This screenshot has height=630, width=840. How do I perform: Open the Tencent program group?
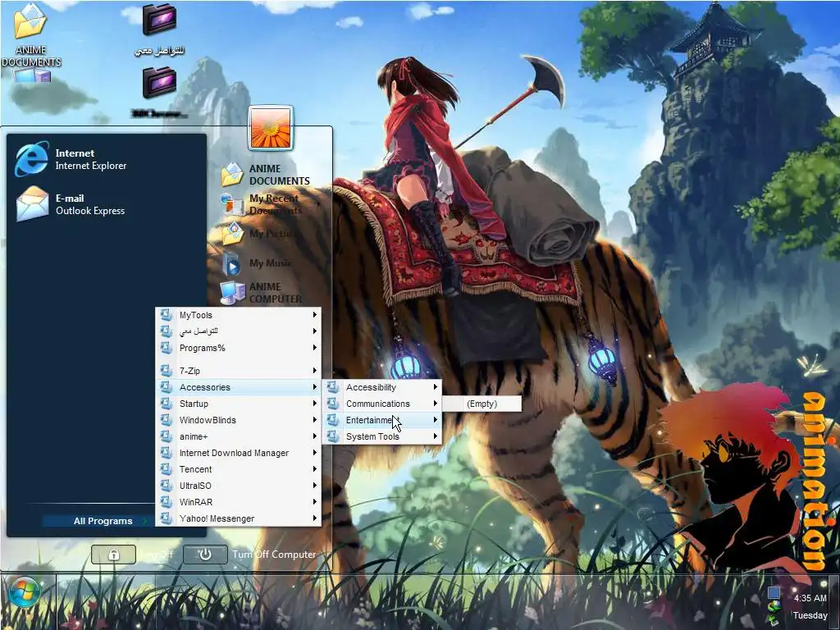pyautogui.click(x=239, y=469)
